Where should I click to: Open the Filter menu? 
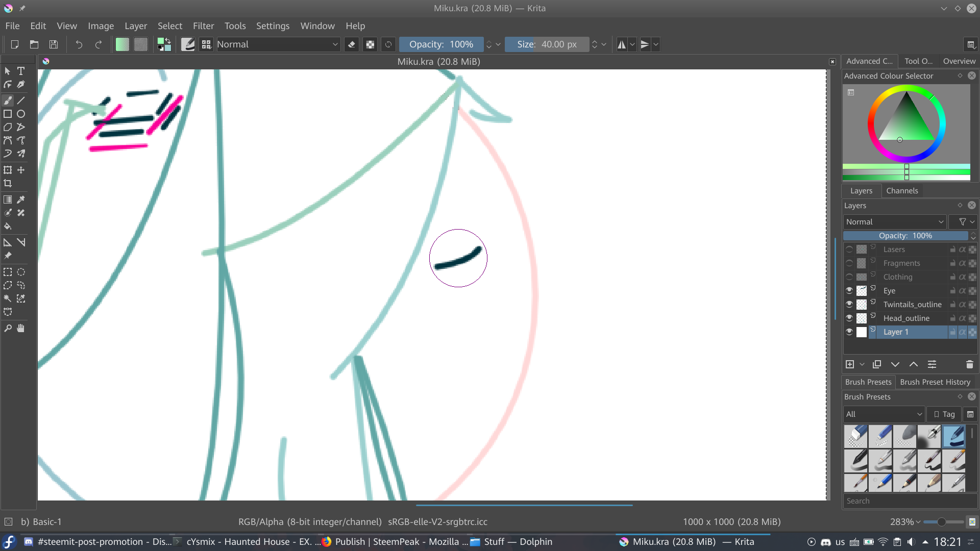[x=203, y=26]
